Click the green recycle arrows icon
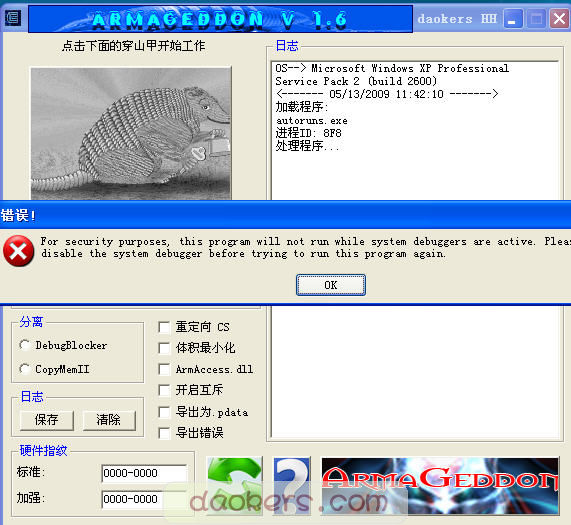This screenshot has height=525, width=571. point(235,486)
